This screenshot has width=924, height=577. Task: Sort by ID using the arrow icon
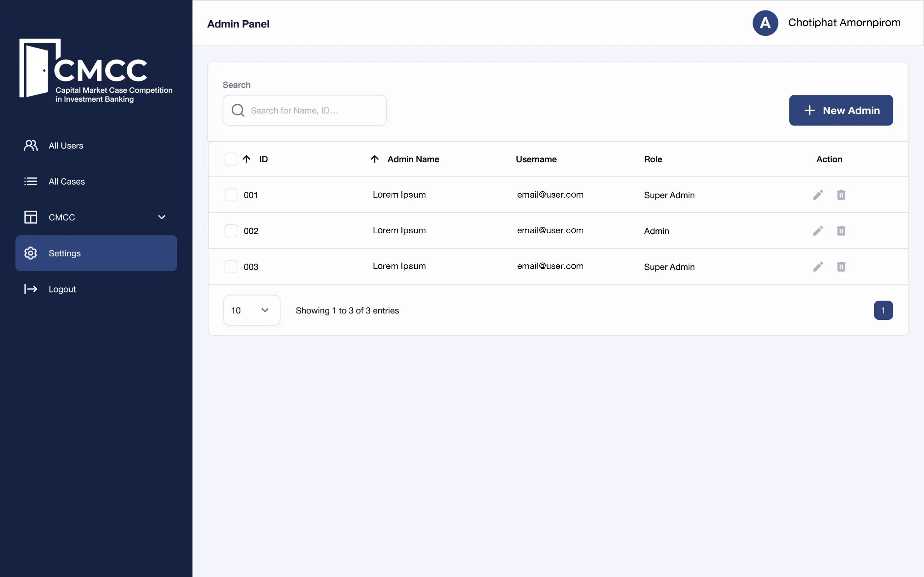(246, 159)
